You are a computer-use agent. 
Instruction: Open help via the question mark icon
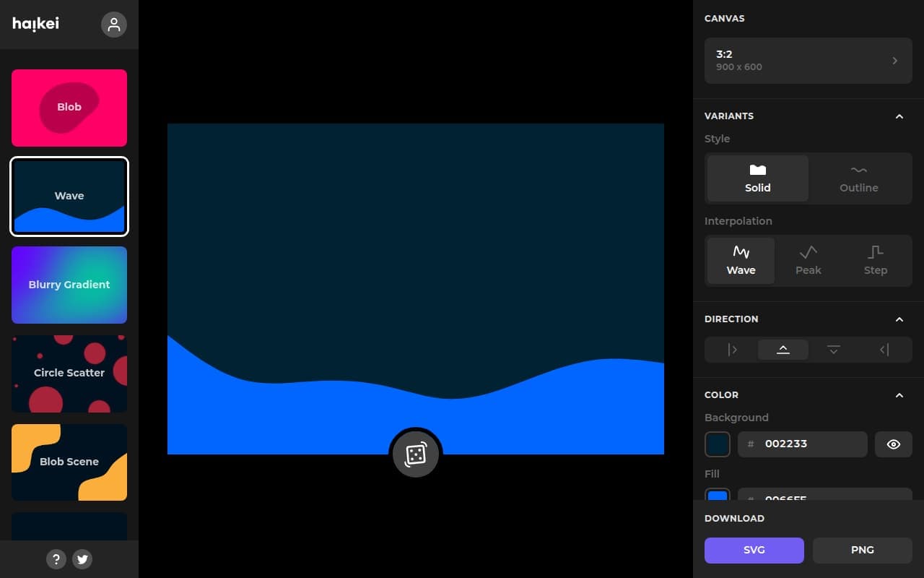tap(56, 558)
